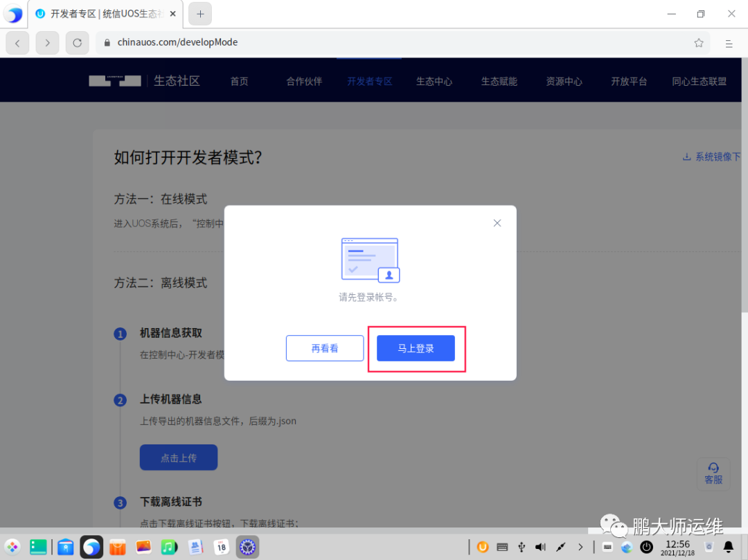Open the trash icon in taskbar
The image size is (748, 560).
pyautogui.click(x=709, y=547)
